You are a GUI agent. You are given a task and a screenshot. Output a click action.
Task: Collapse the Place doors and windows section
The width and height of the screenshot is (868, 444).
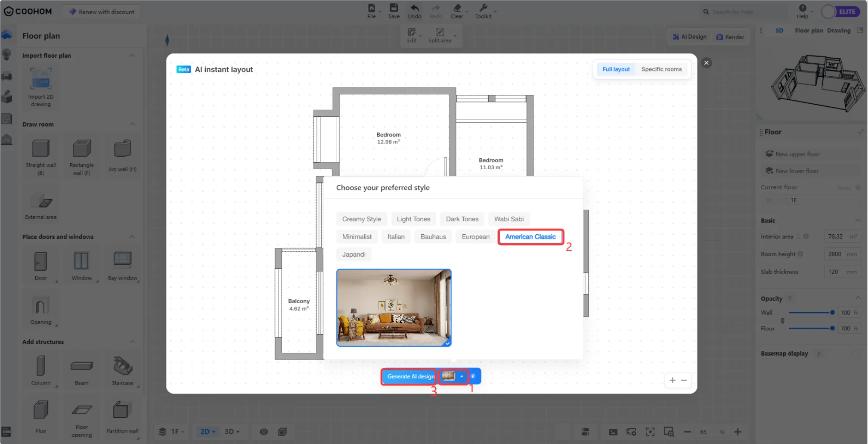132,237
